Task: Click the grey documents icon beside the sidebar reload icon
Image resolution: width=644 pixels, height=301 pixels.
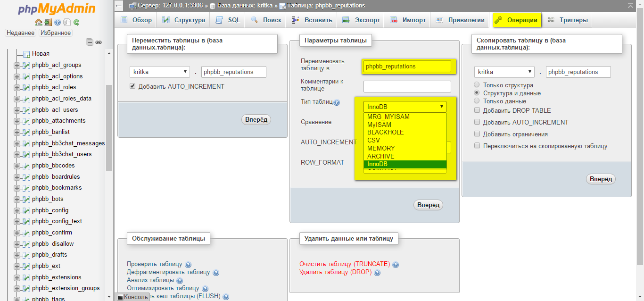Action: (67, 22)
